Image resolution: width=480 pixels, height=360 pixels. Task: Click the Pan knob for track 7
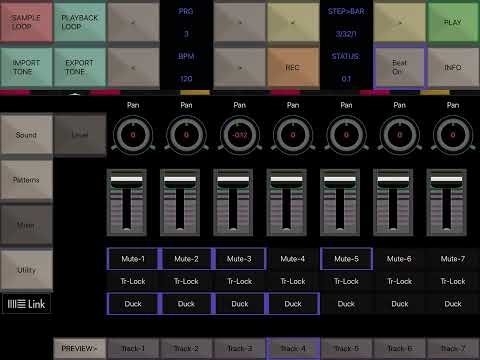[x=453, y=135]
